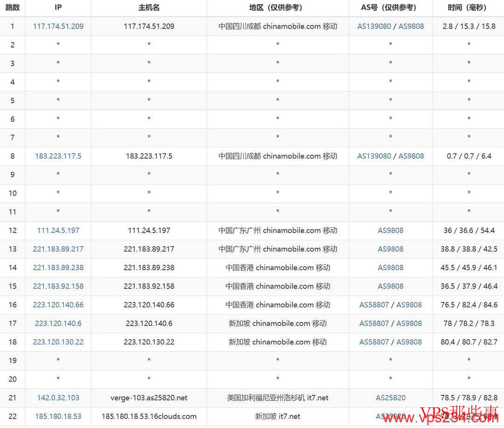Visit the 142.0.32.103 IP link in hop 21
The height and width of the screenshot is (428, 504).
(x=58, y=398)
